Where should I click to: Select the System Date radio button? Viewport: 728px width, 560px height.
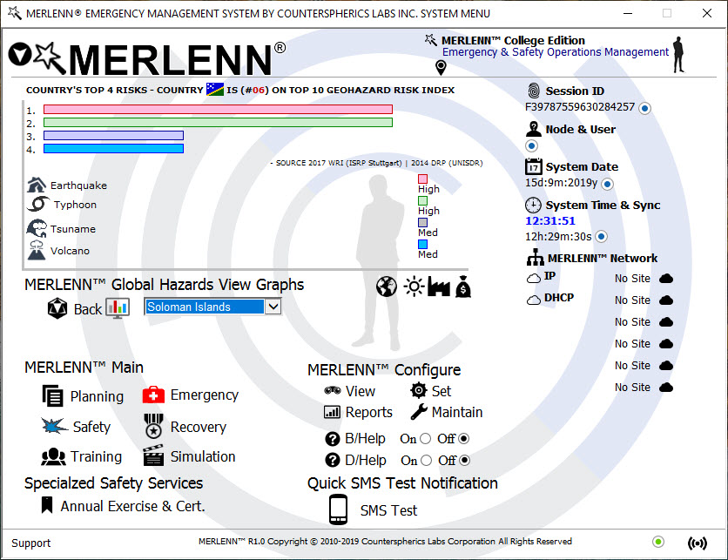point(607,184)
